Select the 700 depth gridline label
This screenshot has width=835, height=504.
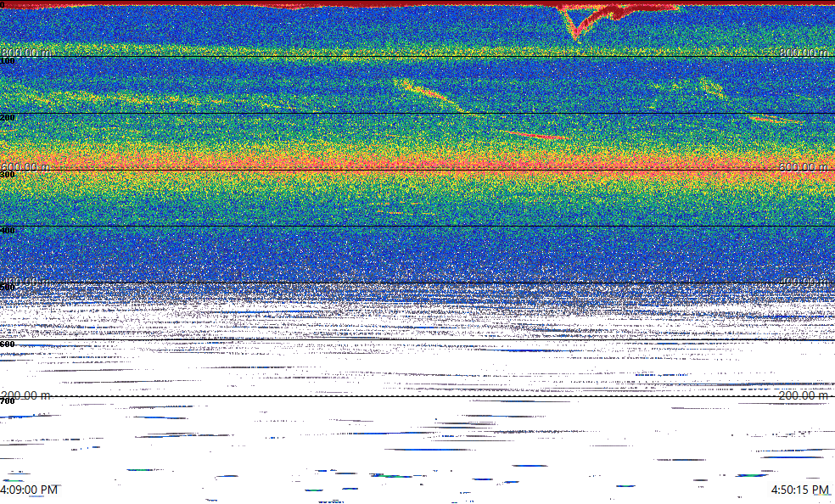[x=8, y=400]
